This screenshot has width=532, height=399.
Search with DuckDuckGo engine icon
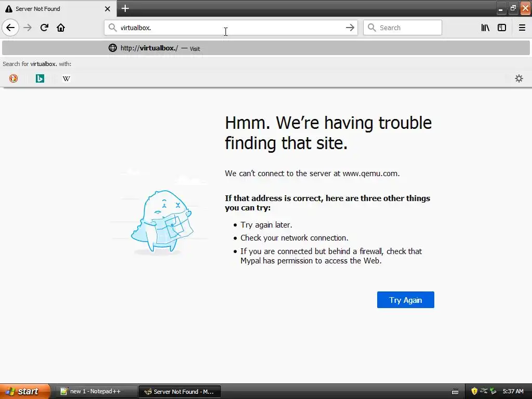pos(13,78)
